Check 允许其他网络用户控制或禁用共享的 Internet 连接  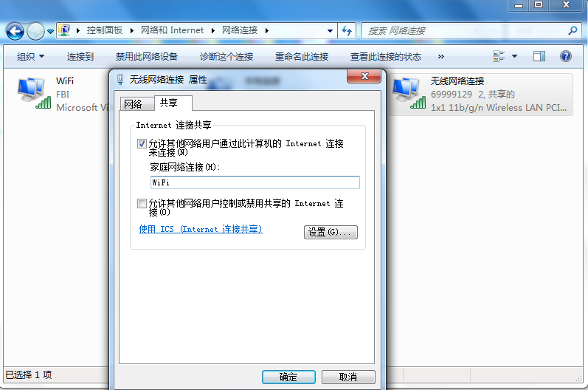(142, 203)
